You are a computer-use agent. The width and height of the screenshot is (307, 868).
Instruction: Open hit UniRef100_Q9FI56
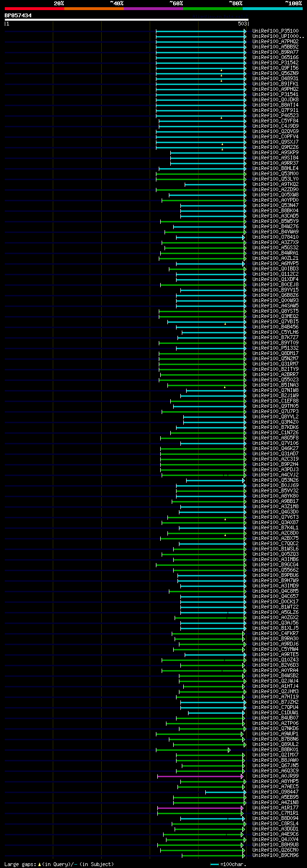(275, 68)
